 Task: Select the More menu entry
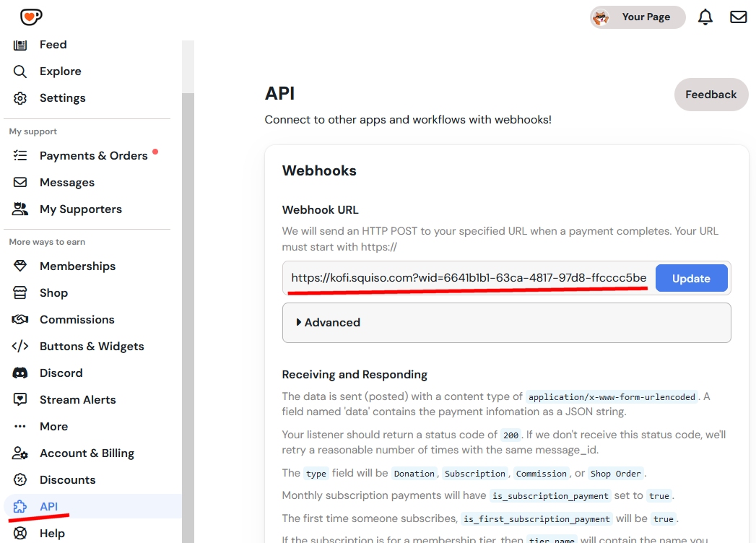(x=53, y=426)
